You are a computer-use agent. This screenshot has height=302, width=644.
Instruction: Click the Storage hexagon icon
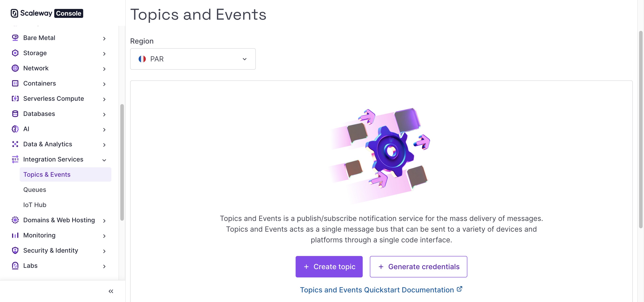(x=15, y=53)
